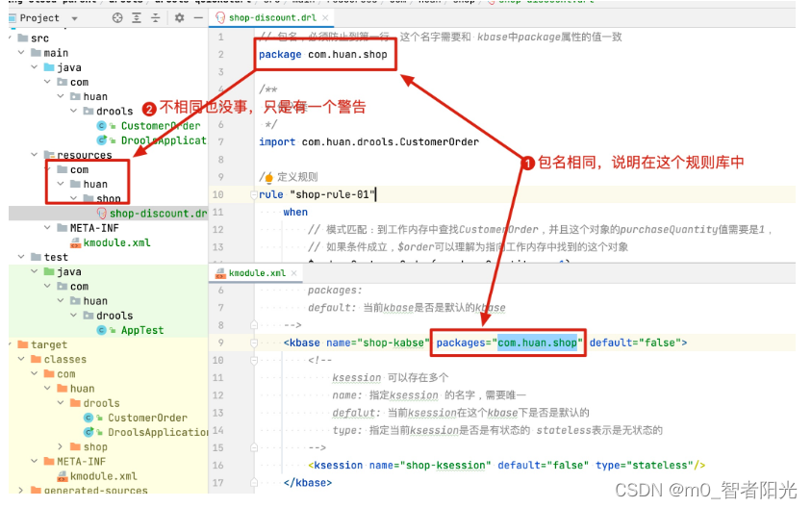Viewport: 812px width, 508px height.
Task: Click line number 16 in kmodule gutter
Action: pos(218,465)
